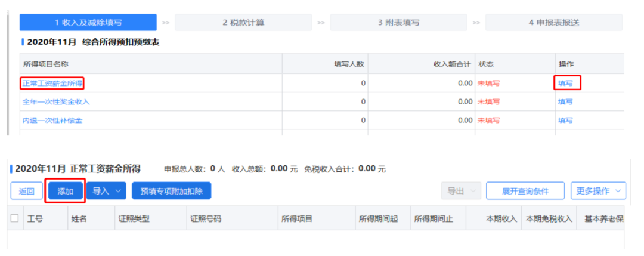Viewport: 644px width, 256px height.
Task: Expand the 更多操作 dropdown
Action: (x=599, y=191)
